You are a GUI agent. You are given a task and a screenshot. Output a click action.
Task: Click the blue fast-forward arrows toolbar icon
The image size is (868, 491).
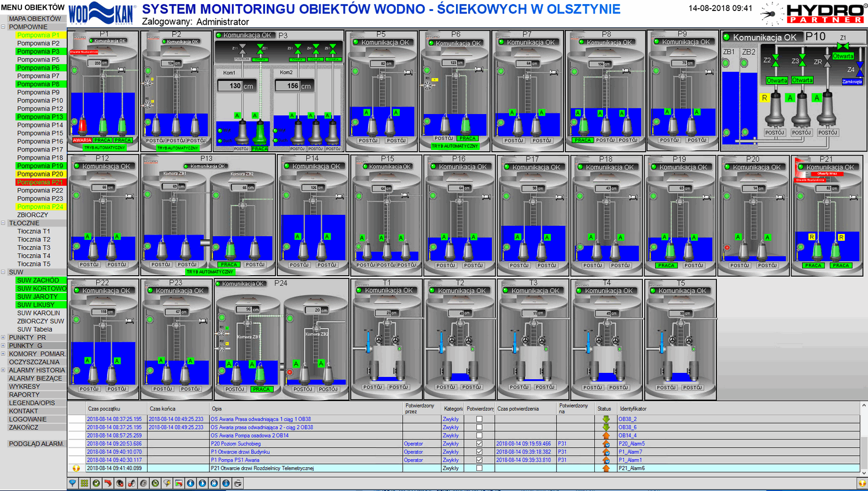tap(214, 483)
